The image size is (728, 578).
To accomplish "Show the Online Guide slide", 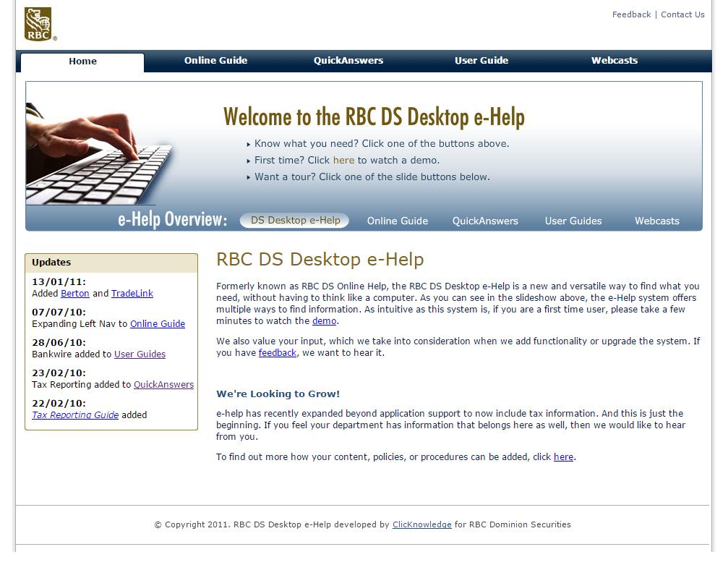I will point(398,221).
